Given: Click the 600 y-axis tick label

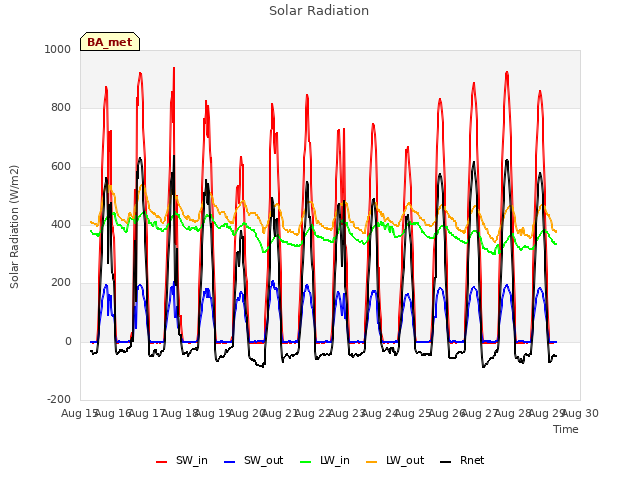Looking at the screenshot, I should point(61,167).
